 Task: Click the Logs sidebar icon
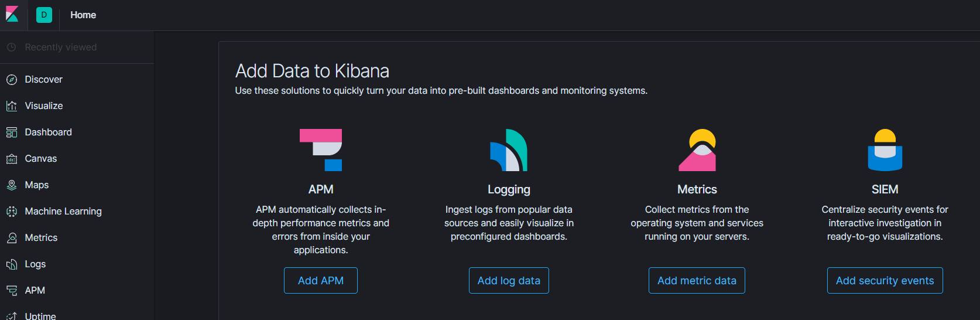point(12,264)
